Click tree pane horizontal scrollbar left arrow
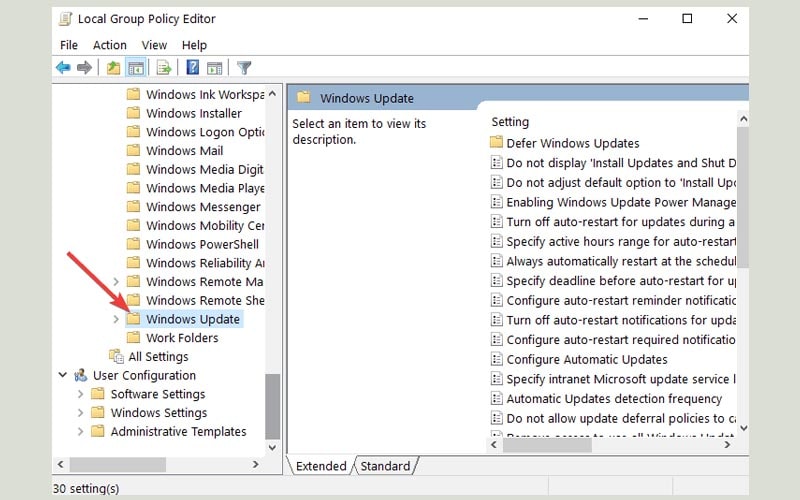Viewport: 800px width, 500px height. coord(61,464)
